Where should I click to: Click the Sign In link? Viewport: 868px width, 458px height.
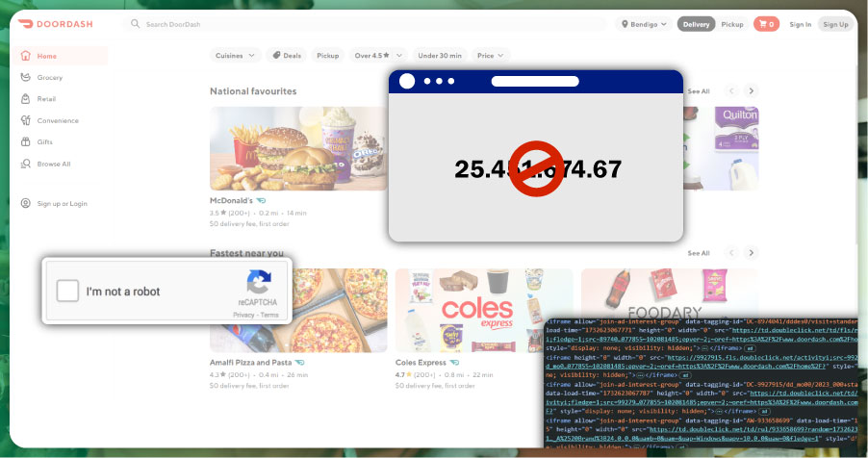pyautogui.click(x=800, y=24)
